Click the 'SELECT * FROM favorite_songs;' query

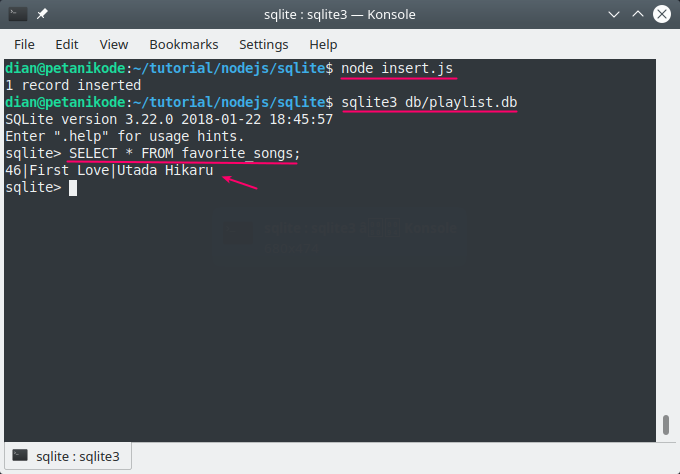(184, 154)
